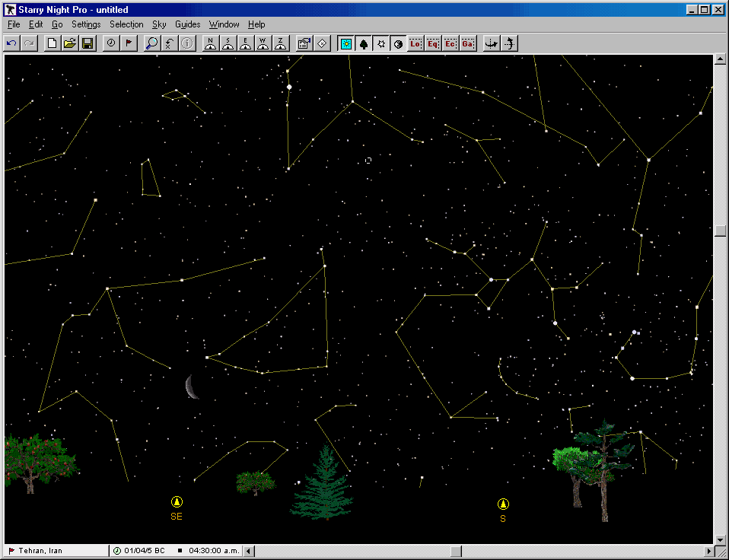Look at zenith with the Z icon
729x560 pixels.
(280, 43)
